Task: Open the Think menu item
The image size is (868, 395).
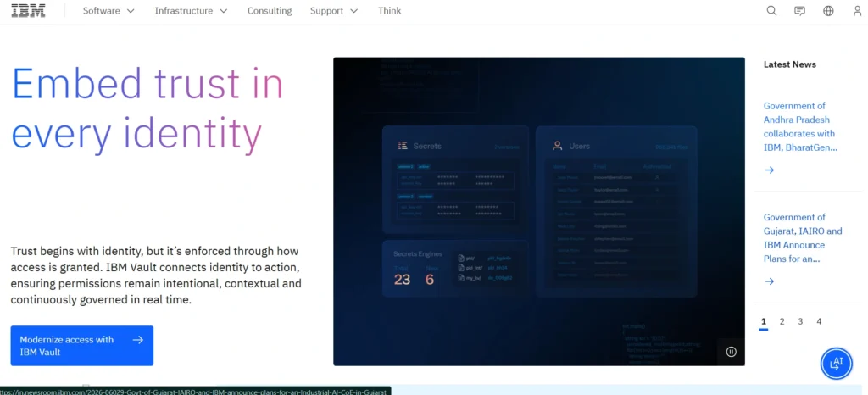Action: [390, 11]
